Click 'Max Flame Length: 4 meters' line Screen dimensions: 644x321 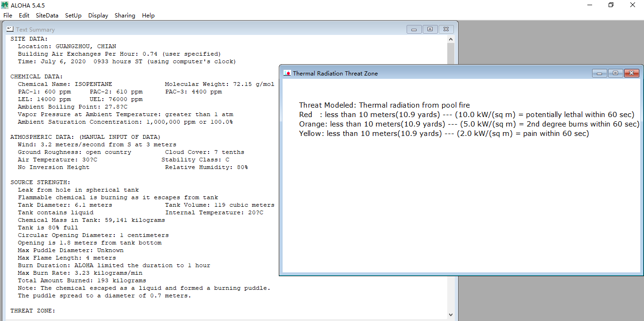coord(67,258)
